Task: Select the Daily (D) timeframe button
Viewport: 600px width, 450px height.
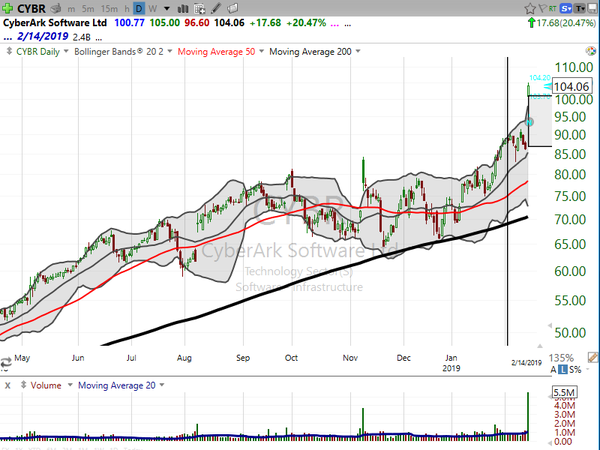Action: 139,8
